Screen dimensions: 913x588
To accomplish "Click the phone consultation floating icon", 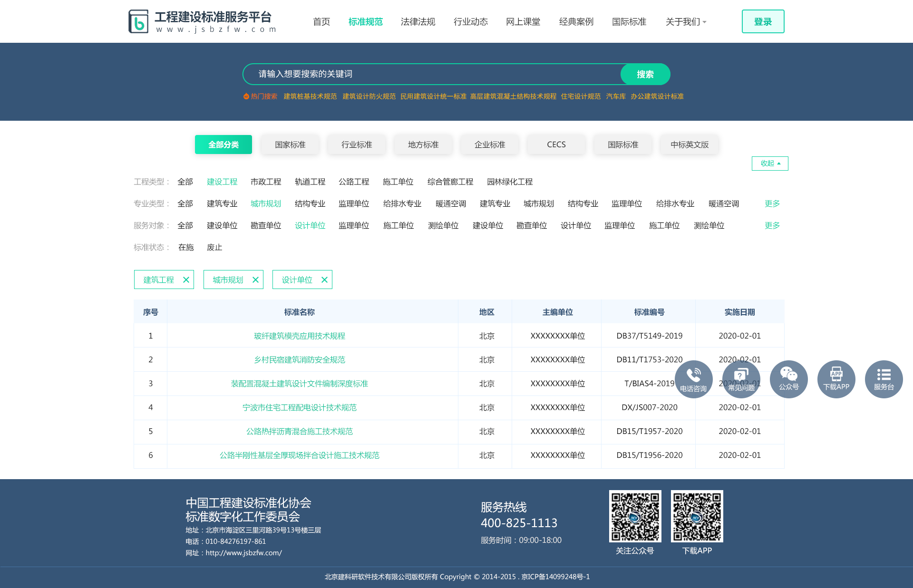I will (x=693, y=379).
